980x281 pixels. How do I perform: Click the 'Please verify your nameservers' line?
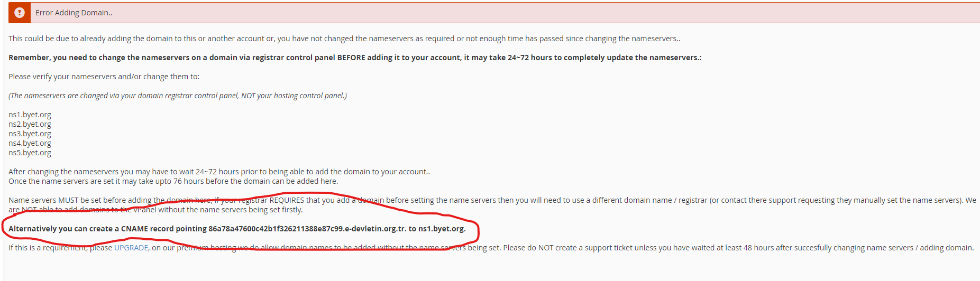pos(104,77)
